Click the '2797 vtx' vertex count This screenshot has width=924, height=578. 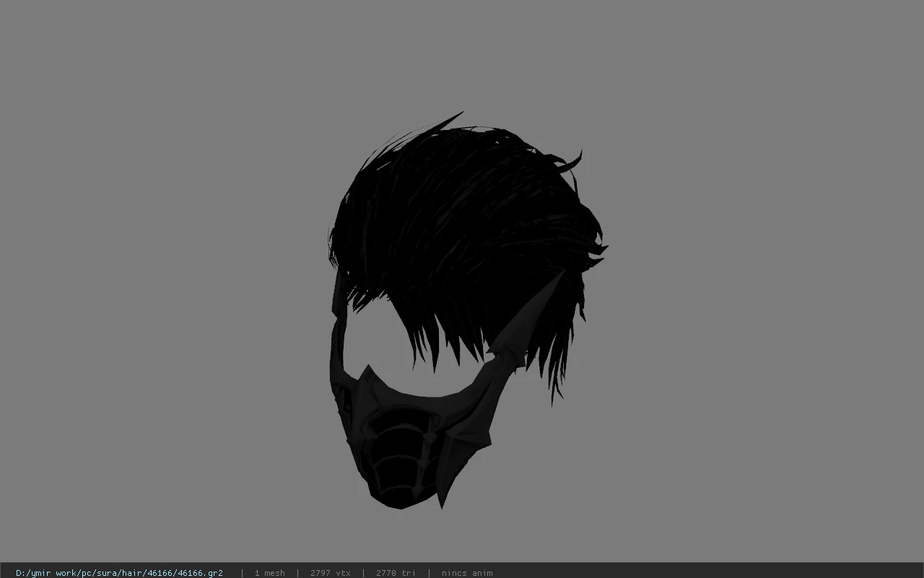tap(330, 573)
